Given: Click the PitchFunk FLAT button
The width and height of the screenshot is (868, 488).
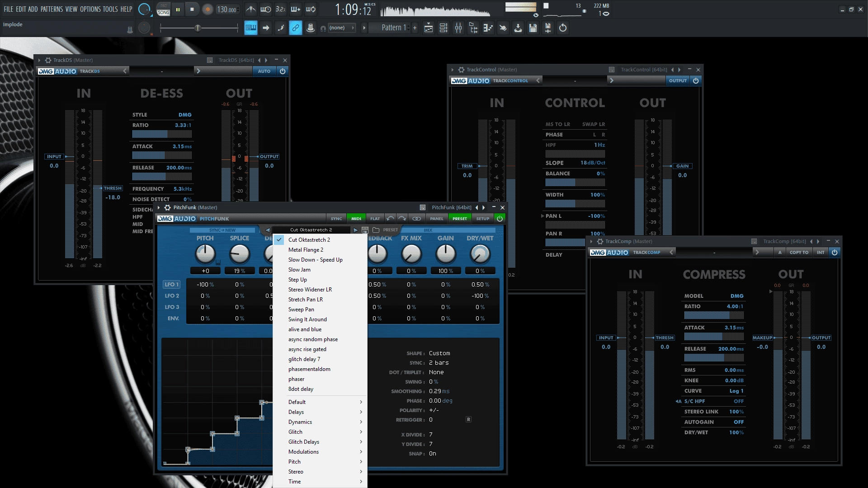Looking at the screenshot, I should (375, 219).
